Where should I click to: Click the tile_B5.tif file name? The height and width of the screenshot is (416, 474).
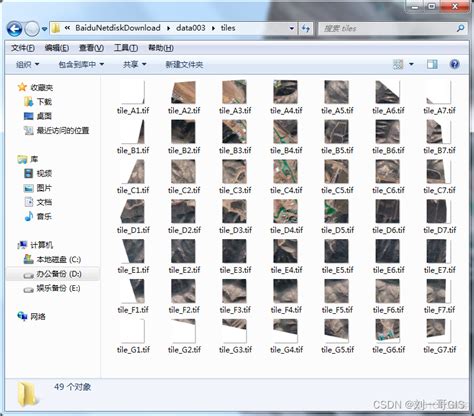[337, 150]
